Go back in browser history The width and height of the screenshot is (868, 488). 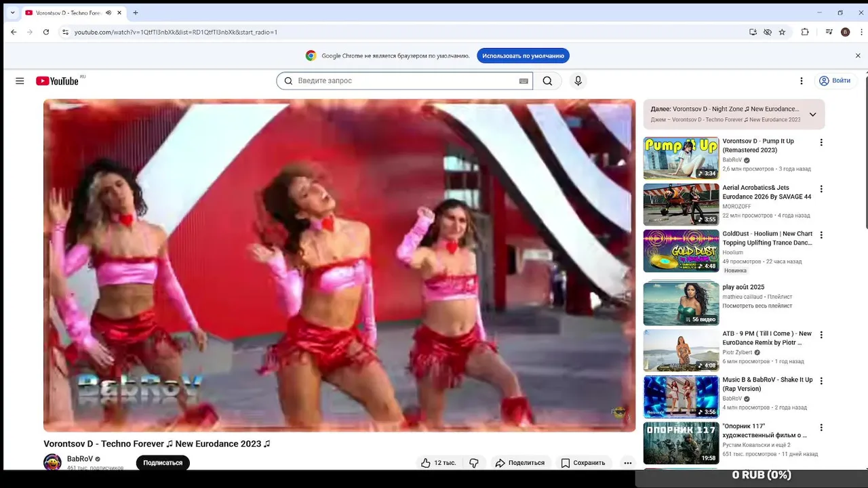click(14, 32)
